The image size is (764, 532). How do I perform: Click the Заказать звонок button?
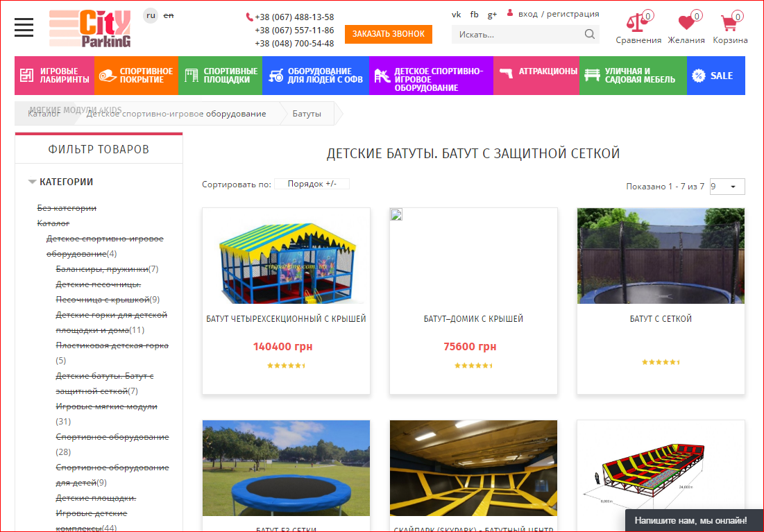[x=389, y=34]
